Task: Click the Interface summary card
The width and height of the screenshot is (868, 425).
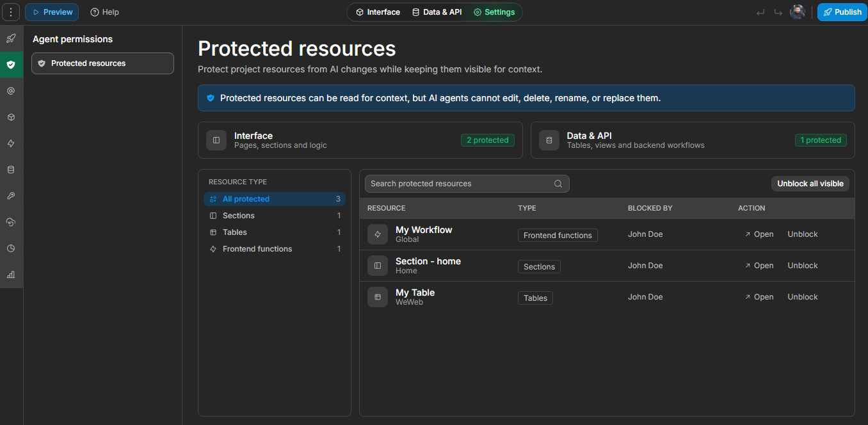Action: tap(360, 140)
